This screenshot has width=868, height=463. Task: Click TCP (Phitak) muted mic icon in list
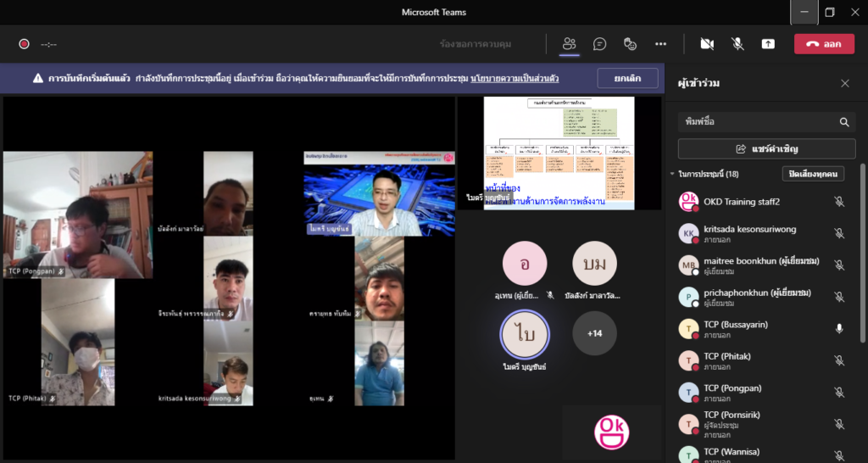pyautogui.click(x=839, y=360)
